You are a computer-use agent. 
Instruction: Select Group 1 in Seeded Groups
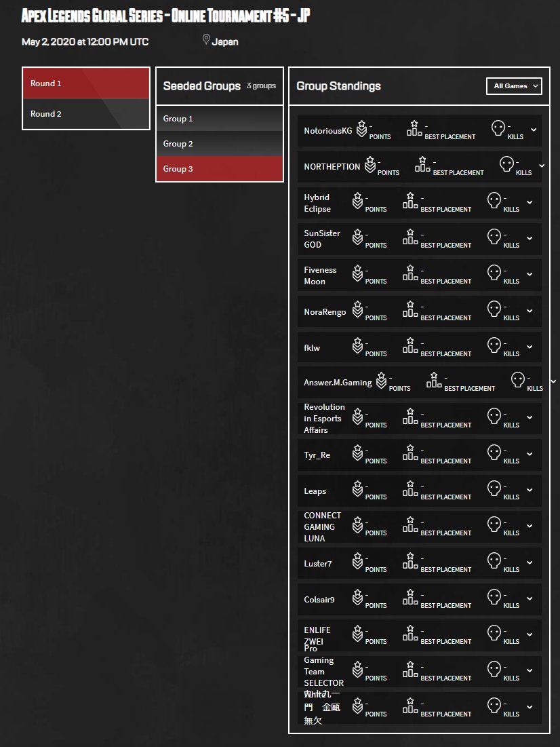(220, 119)
